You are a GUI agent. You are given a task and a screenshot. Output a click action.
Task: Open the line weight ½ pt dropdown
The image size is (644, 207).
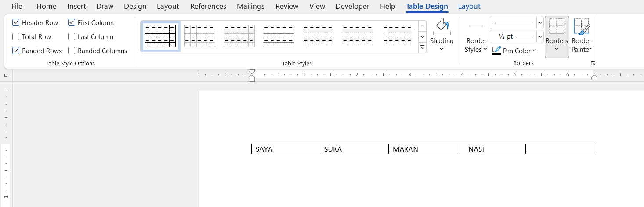(x=540, y=36)
